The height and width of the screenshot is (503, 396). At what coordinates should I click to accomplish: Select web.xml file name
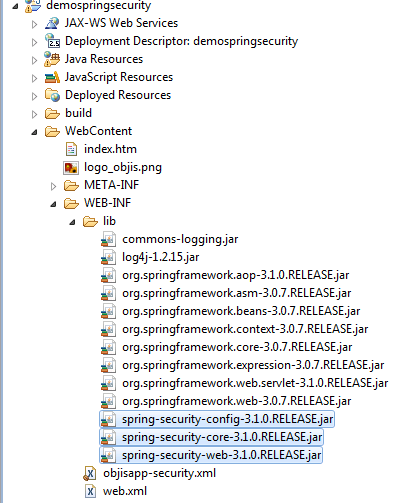click(125, 491)
